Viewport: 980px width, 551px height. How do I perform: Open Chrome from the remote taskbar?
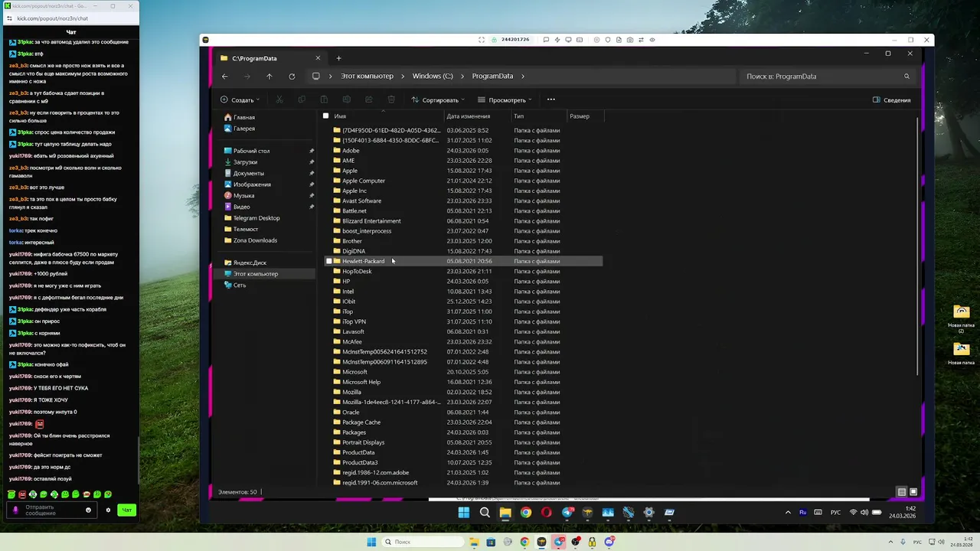tap(526, 513)
